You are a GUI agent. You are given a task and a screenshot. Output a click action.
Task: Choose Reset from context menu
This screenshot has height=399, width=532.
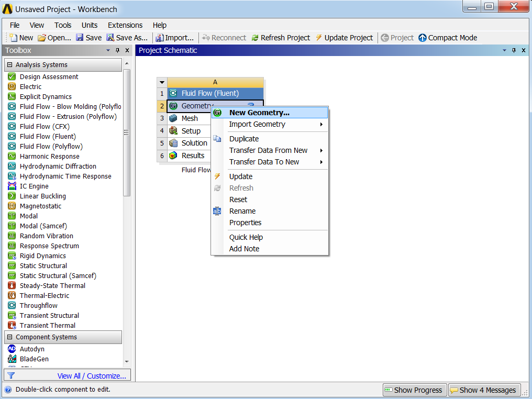[x=270, y=199]
